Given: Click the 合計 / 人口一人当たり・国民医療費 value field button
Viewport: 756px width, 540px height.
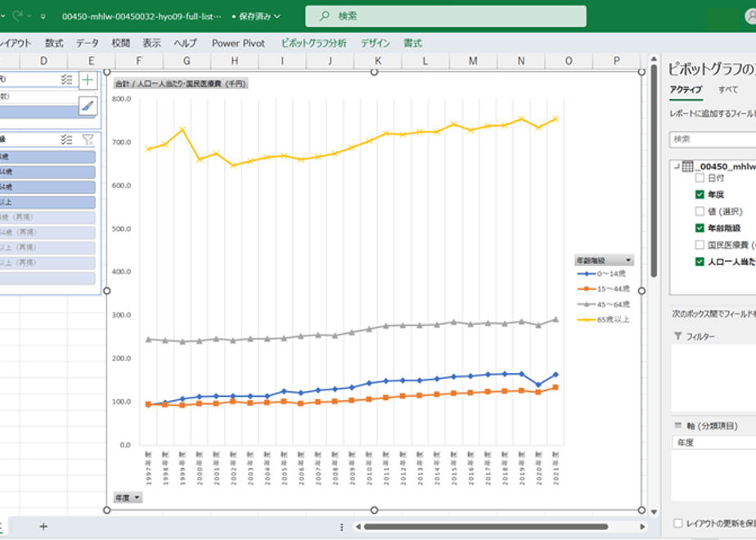Looking at the screenshot, I should point(181,83).
